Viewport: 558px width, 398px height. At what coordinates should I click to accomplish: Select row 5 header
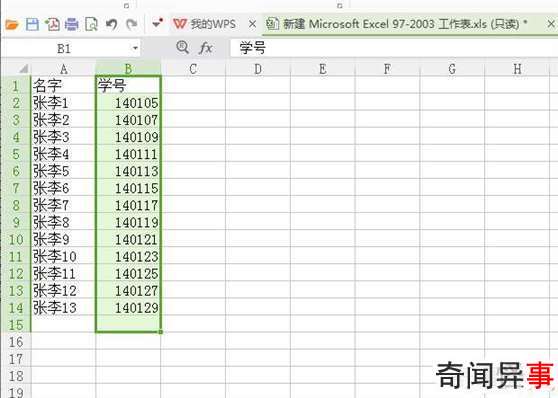coord(16,154)
